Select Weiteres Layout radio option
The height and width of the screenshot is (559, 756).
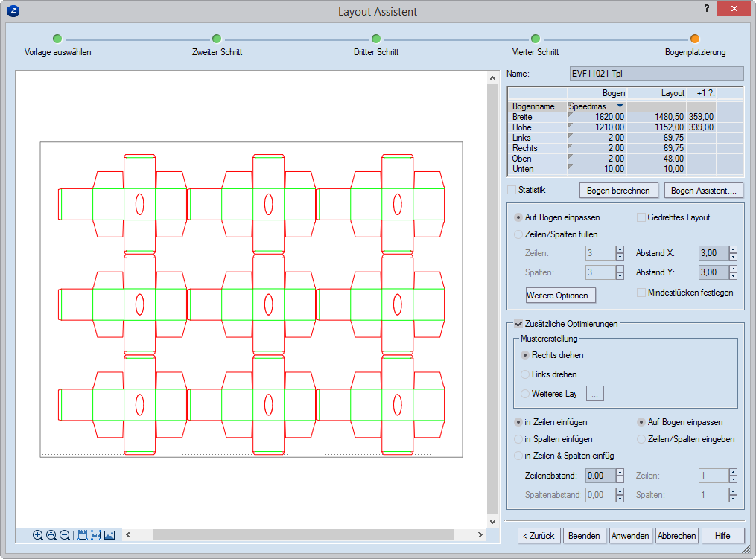tap(525, 394)
